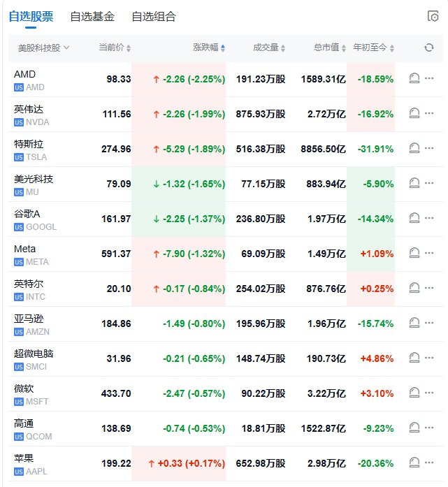Click the GOOGL ticker label
This screenshot has width=448, height=487.
point(41,227)
